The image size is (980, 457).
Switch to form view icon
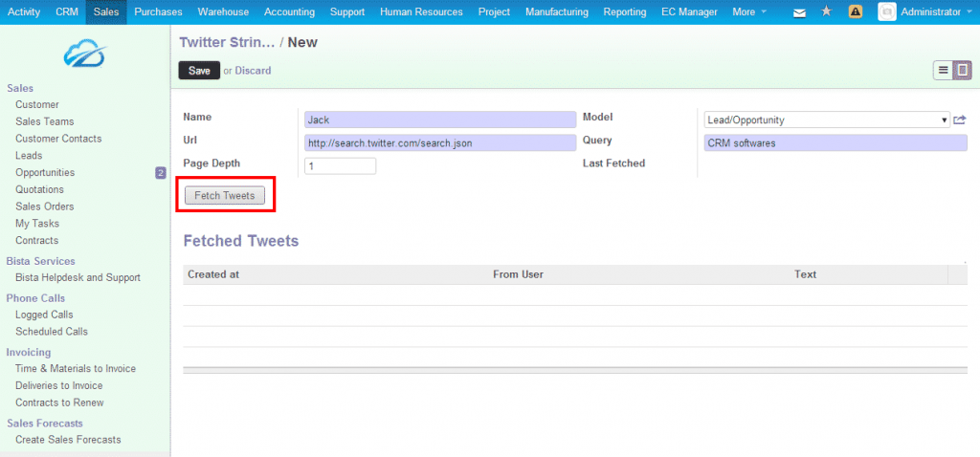coord(963,70)
